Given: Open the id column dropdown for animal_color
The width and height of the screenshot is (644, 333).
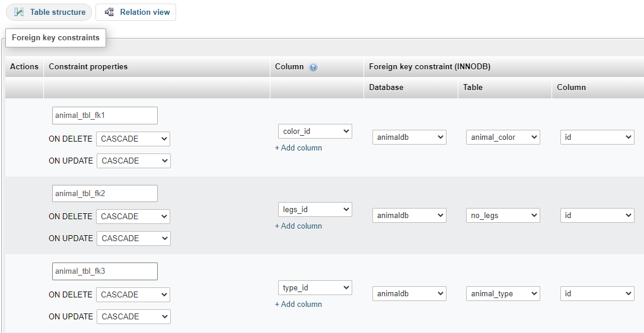Looking at the screenshot, I should (x=597, y=137).
